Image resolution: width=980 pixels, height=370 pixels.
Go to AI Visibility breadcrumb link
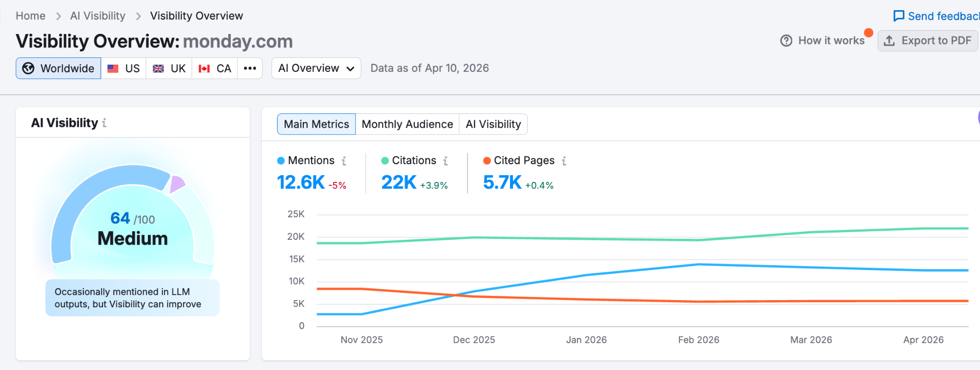(98, 16)
